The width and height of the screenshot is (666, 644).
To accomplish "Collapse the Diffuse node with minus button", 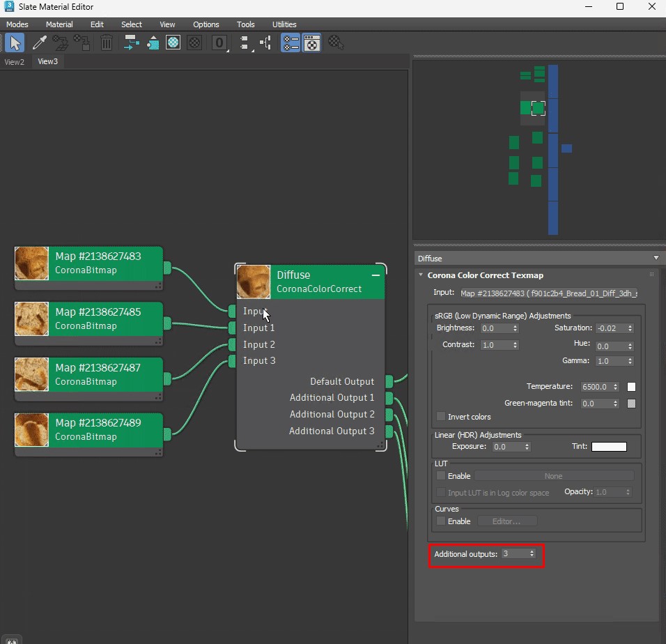I will (376, 275).
